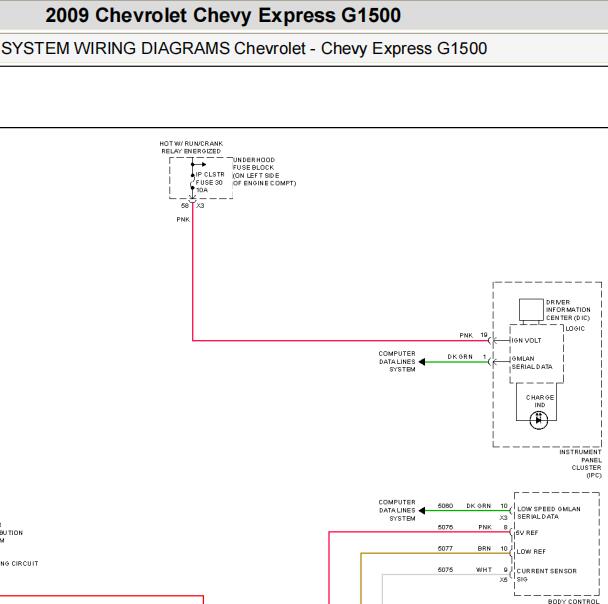Click circuit number 5060
The height and width of the screenshot is (604, 608).
click(445, 506)
